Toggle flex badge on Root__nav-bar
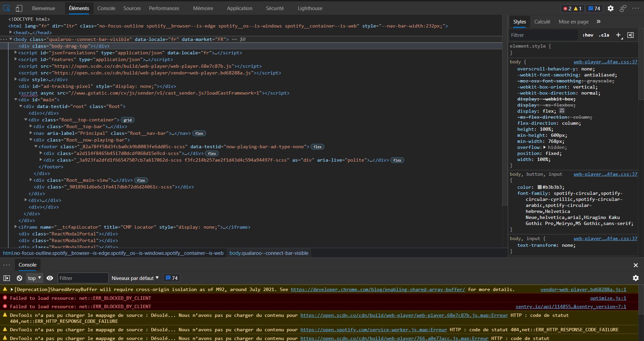The height and width of the screenshot is (341, 644). 199,133
